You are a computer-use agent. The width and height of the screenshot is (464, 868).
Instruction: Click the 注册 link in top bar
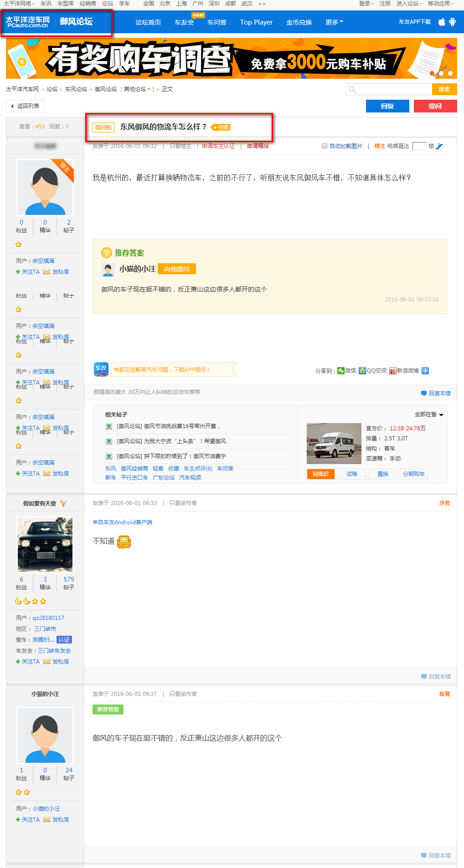[385, 4]
